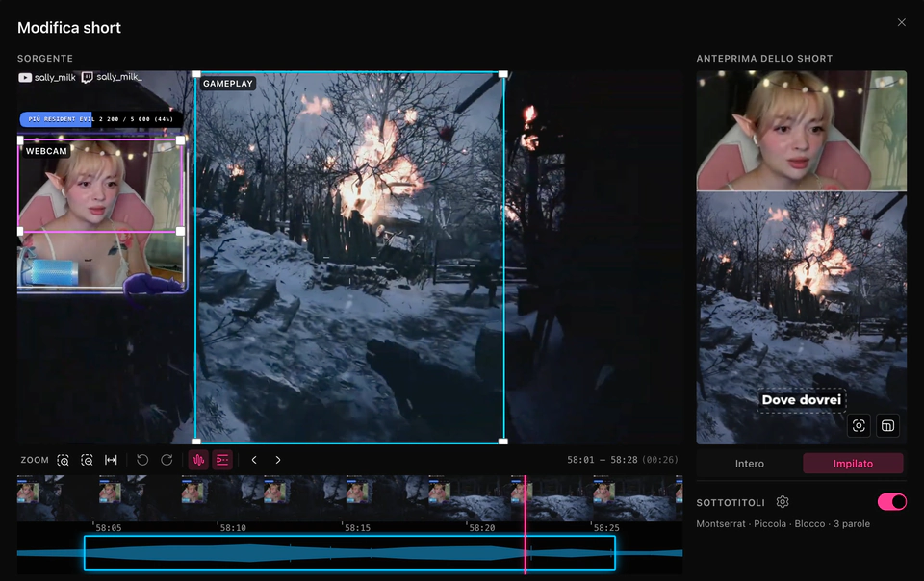Click the GAMEPLAY crop label
Image resolution: width=924 pixels, height=581 pixels.
228,84
